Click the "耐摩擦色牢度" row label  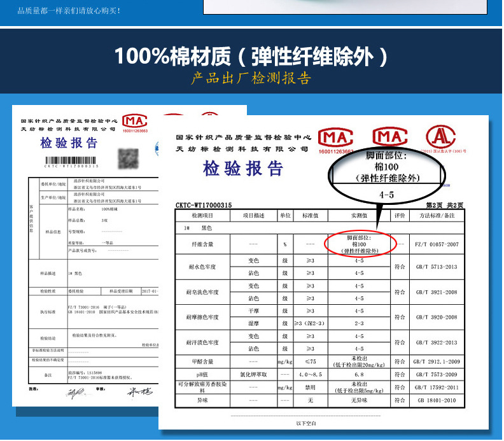[202, 318]
